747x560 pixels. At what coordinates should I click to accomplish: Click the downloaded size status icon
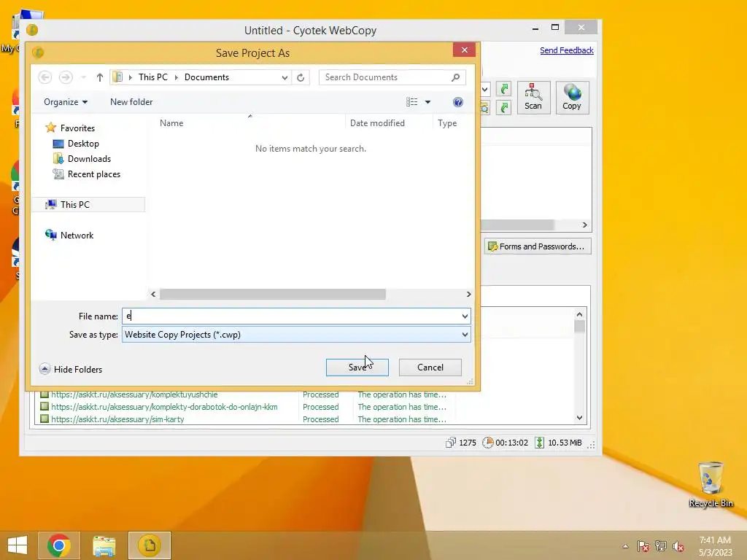[539, 443]
